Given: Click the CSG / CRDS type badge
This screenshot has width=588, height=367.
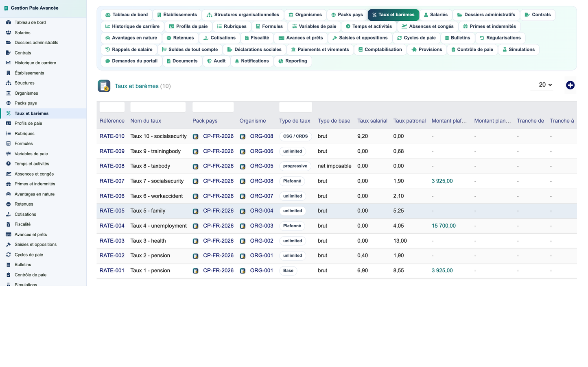Looking at the screenshot, I should coord(295,136).
